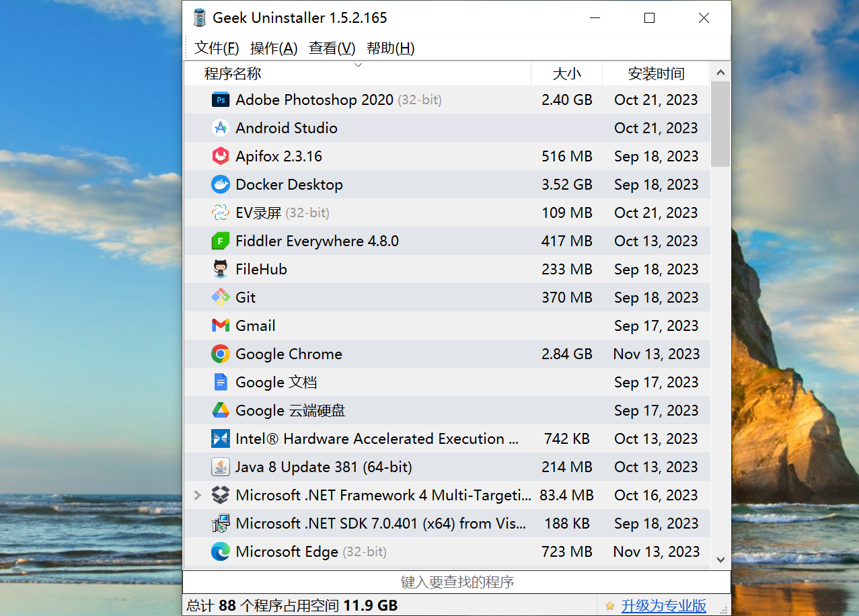Click the Intel Hardware Accelerated Execution icon
Image resolution: width=859 pixels, height=616 pixels.
[x=221, y=438]
